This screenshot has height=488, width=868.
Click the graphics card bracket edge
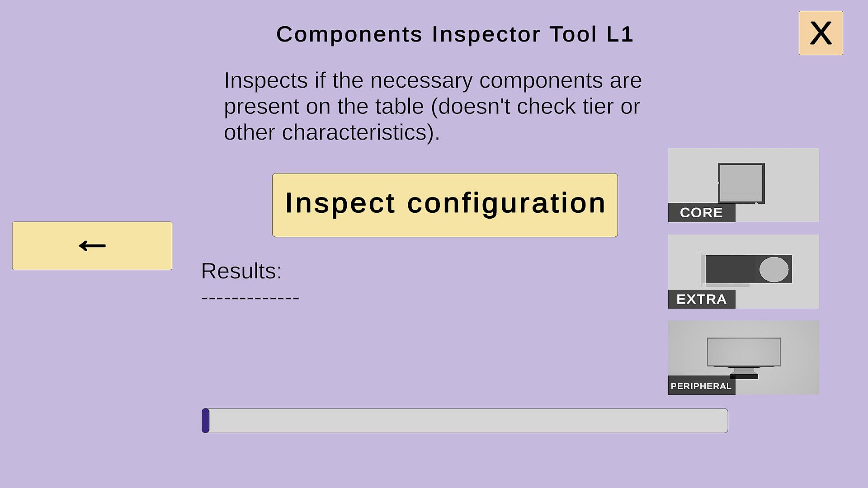[699, 269]
